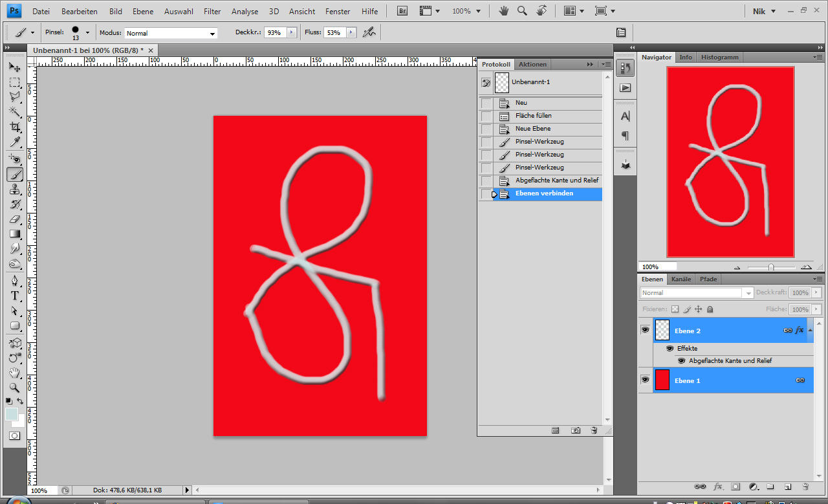The image size is (828, 504).
Task: Activate the horizontal Type tool
Action: click(15, 296)
